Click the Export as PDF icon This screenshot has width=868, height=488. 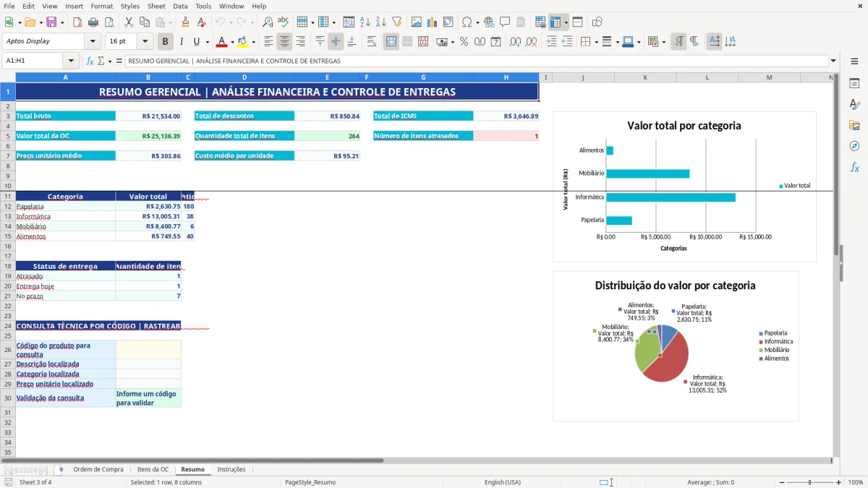(78, 22)
